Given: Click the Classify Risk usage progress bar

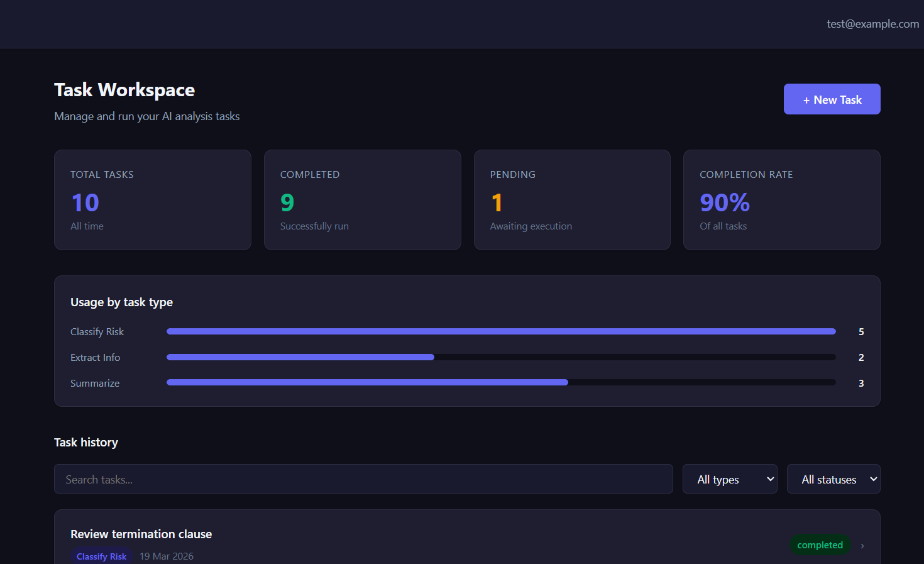Looking at the screenshot, I should click(x=501, y=331).
